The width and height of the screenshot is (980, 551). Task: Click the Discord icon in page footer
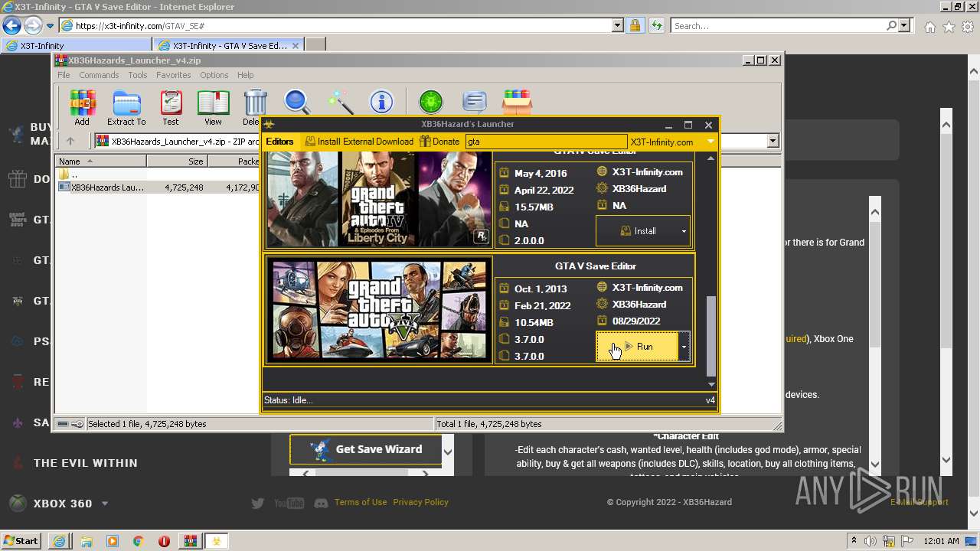322,503
